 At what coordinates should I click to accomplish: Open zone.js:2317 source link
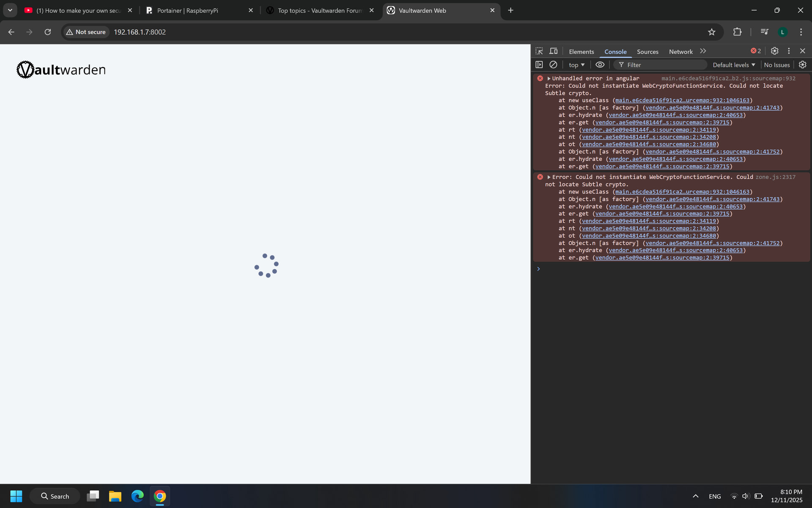coord(775,177)
